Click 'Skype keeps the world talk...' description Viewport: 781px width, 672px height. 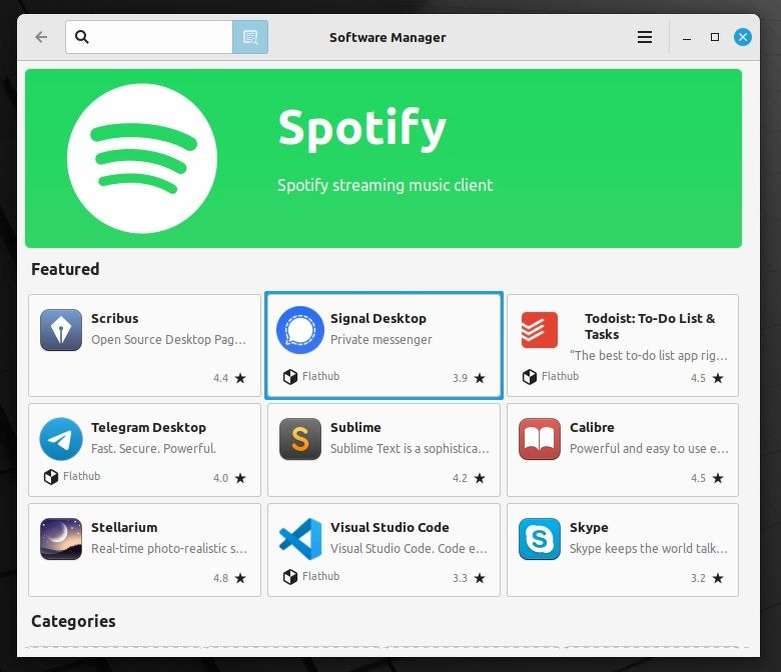tap(649, 548)
